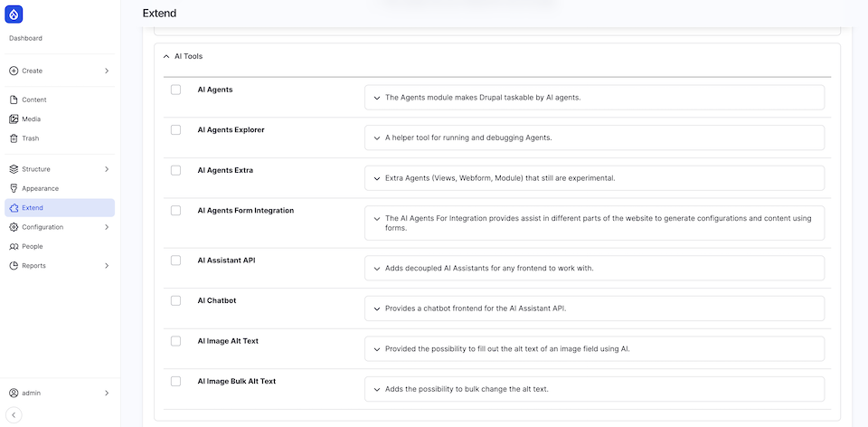Select the Extend menu item

pyautogui.click(x=60, y=208)
